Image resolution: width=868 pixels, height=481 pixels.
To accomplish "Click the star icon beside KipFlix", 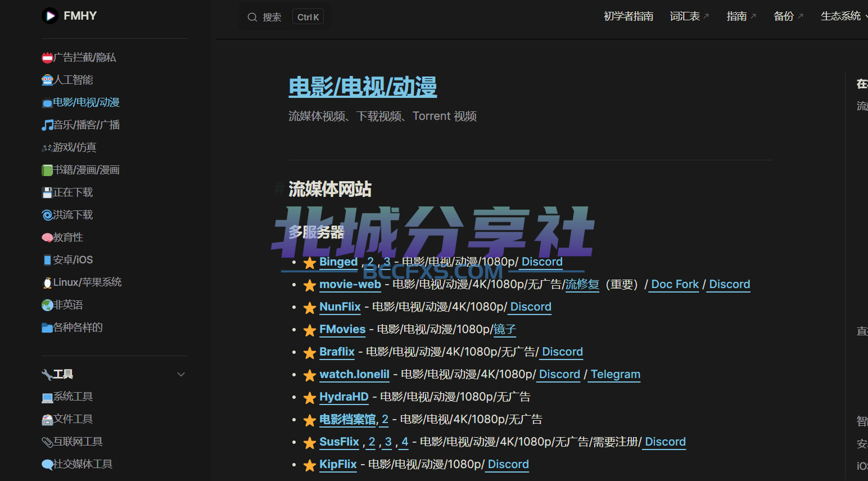I will tap(309, 465).
